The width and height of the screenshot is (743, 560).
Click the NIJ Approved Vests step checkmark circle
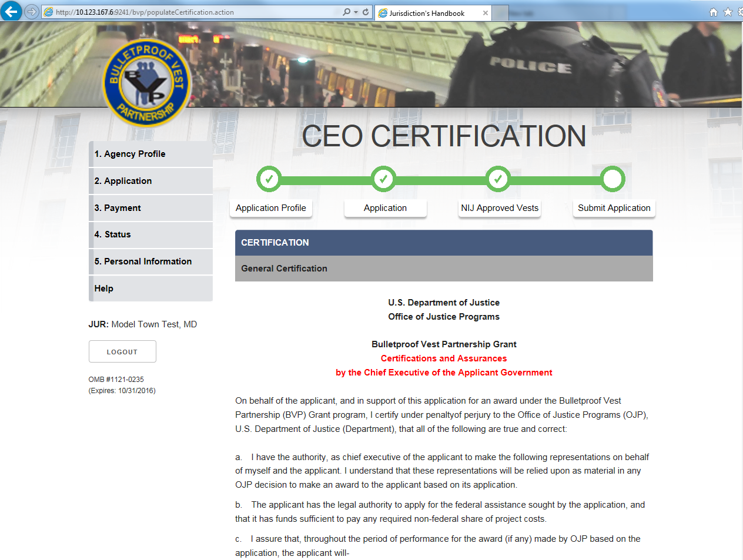tap(498, 179)
